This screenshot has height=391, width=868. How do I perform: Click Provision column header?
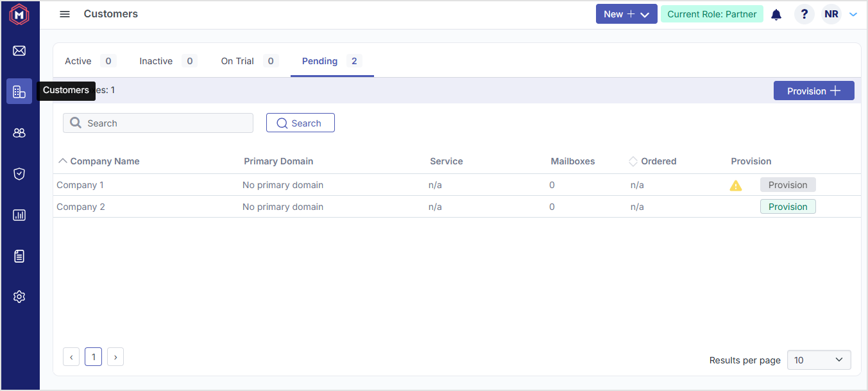751,161
